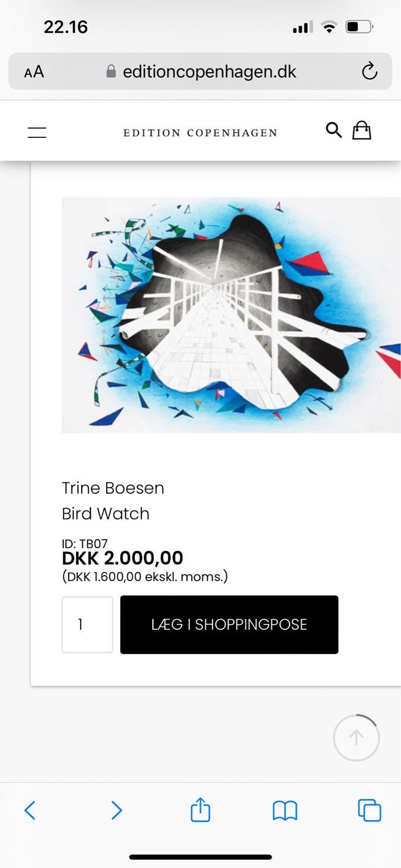This screenshot has width=401, height=868.
Task: Select the quantity field showing 1
Action: click(87, 624)
